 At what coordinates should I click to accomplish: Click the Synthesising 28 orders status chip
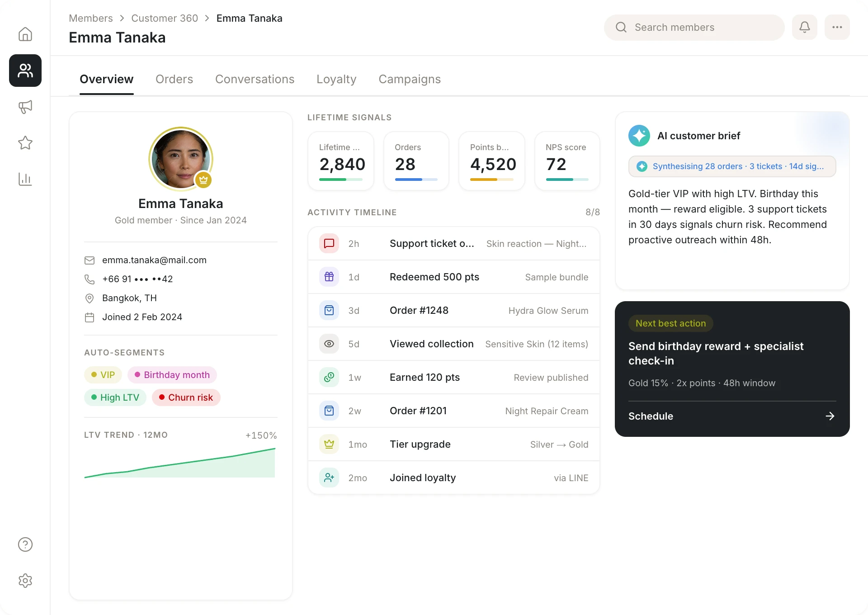coord(732,166)
